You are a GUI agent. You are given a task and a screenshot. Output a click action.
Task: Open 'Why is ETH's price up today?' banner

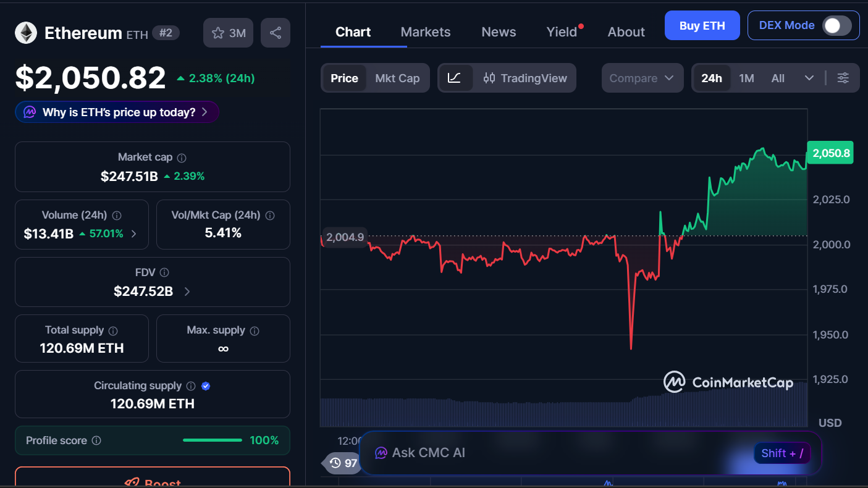117,112
